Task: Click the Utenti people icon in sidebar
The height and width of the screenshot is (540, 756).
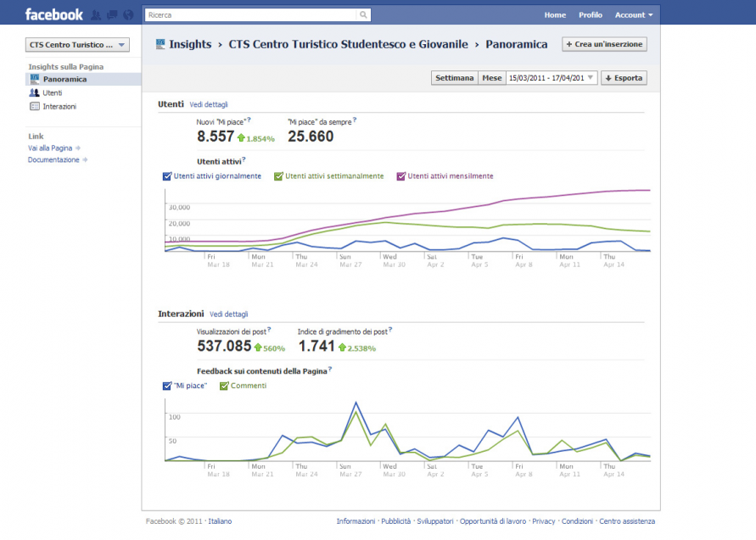Action: click(x=34, y=92)
